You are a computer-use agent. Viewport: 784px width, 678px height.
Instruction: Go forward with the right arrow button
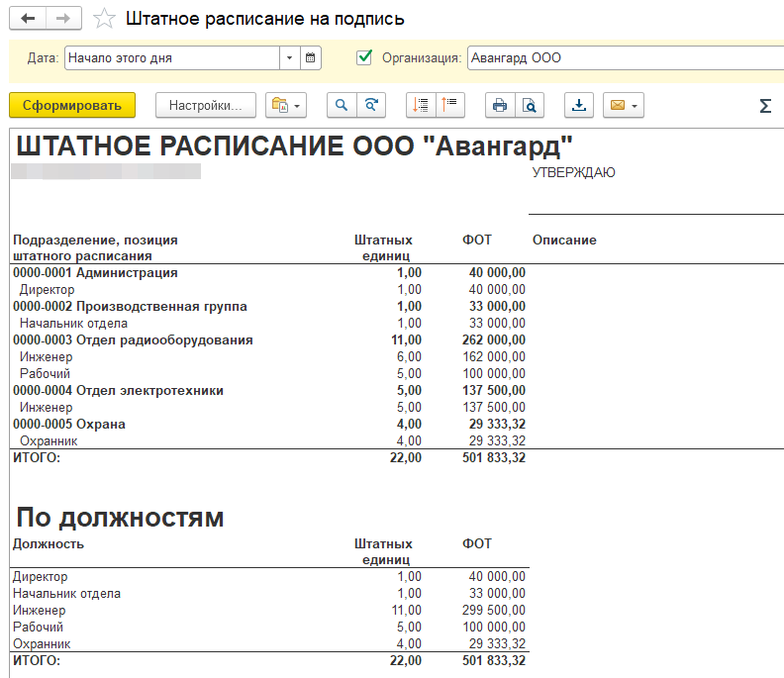click(63, 19)
